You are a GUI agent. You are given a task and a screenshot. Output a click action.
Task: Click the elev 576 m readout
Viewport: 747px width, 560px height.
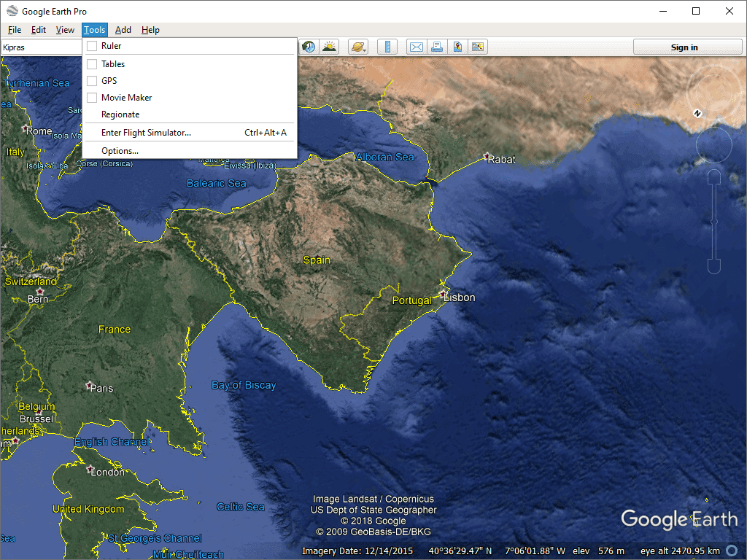[598, 551]
